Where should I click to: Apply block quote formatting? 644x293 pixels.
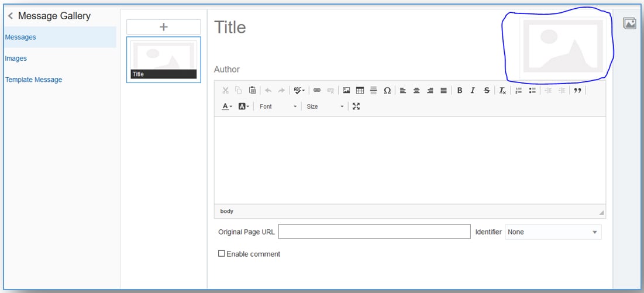(x=577, y=90)
